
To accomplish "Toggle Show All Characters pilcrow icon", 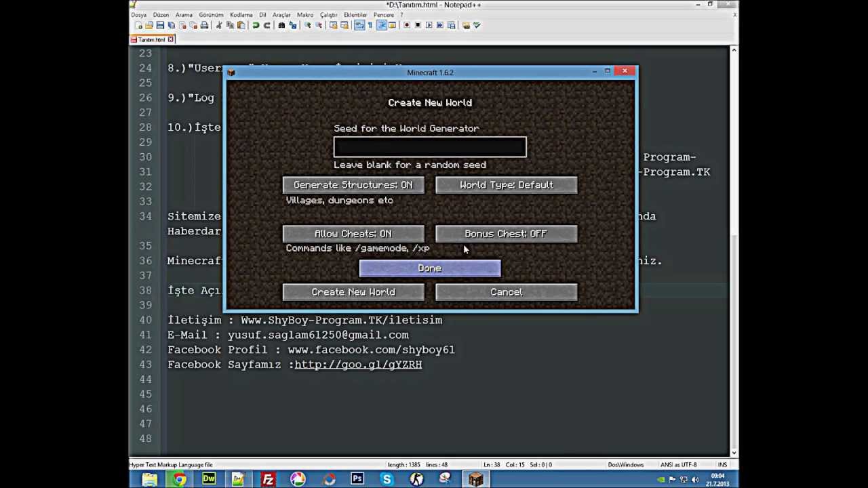I will (370, 25).
